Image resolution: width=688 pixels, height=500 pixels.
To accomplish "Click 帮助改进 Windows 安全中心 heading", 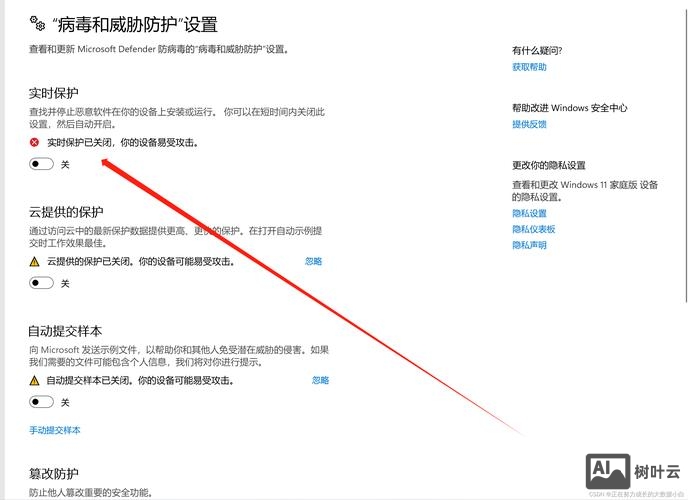I will [570, 108].
